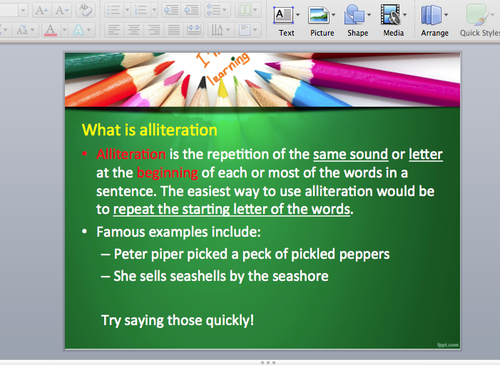Expand the Align Text dropdown arrow

click(256, 30)
